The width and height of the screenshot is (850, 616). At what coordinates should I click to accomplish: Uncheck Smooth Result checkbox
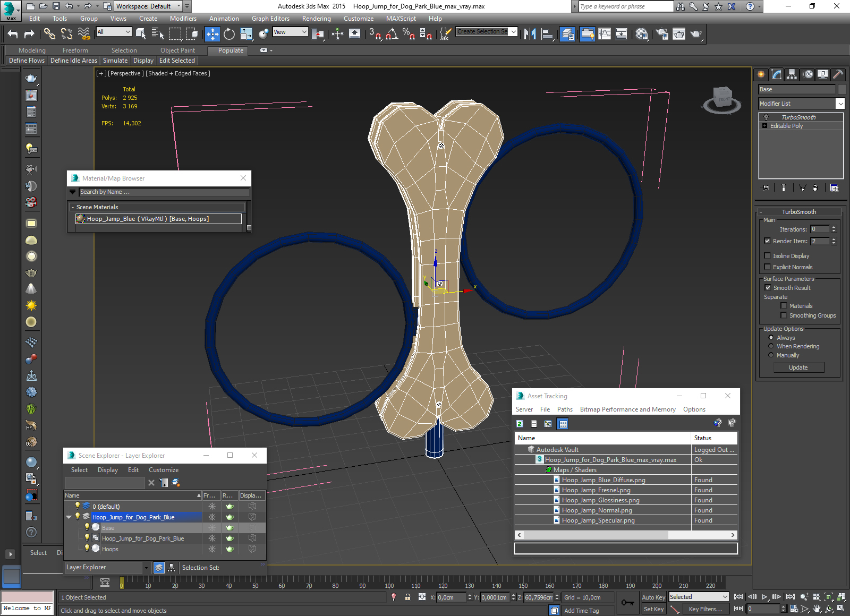click(x=768, y=288)
